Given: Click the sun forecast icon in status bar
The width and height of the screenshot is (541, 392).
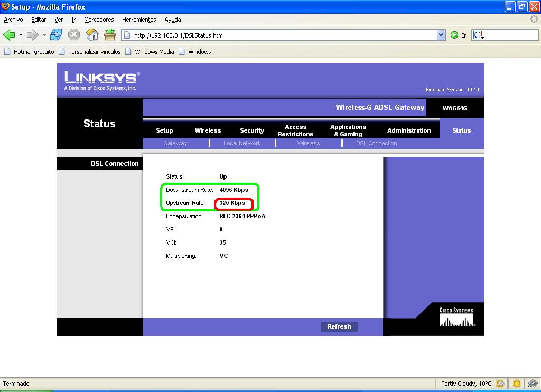Looking at the screenshot, I should click(517, 384).
